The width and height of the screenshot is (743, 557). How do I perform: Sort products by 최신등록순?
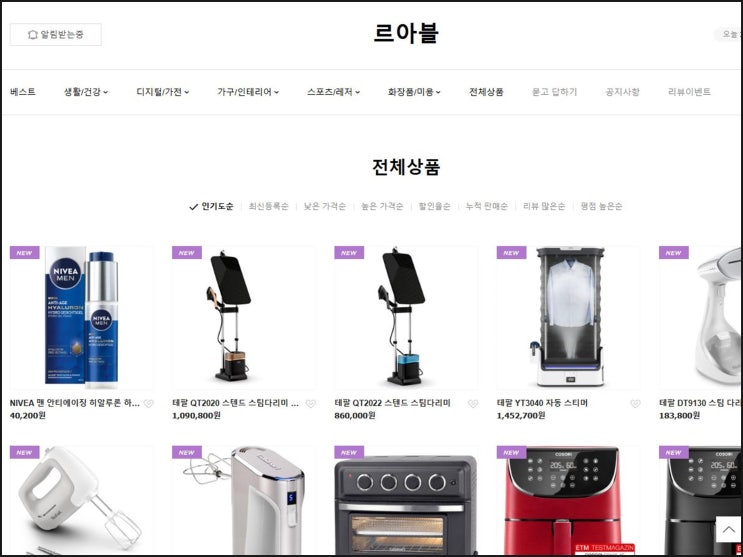[269, 206]
